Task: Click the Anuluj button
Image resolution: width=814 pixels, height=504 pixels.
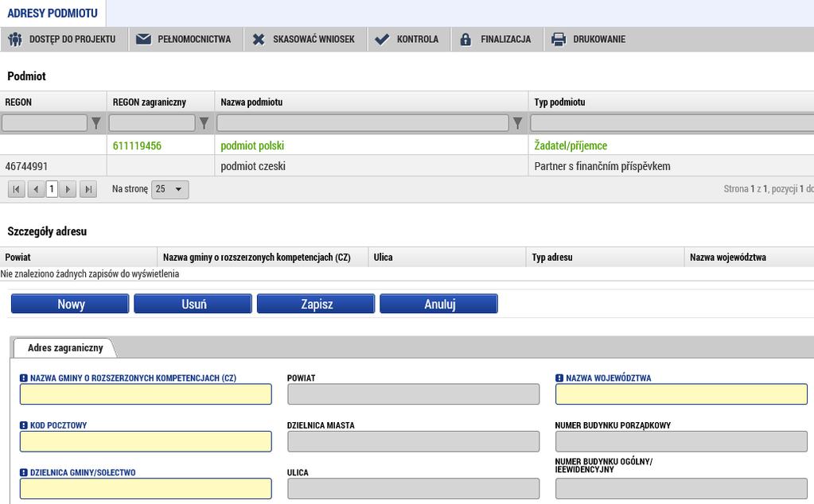Action: tap(439, 304)
